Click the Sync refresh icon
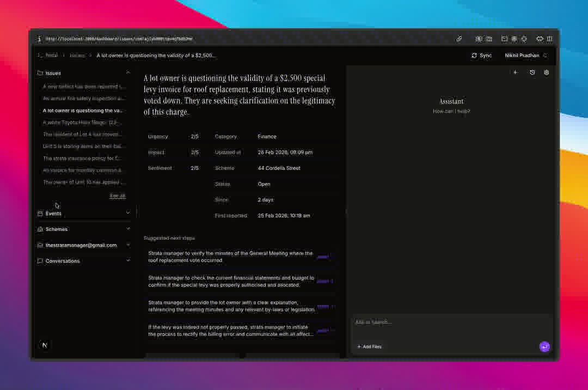The image size is (588, 390). pos(474,56)
